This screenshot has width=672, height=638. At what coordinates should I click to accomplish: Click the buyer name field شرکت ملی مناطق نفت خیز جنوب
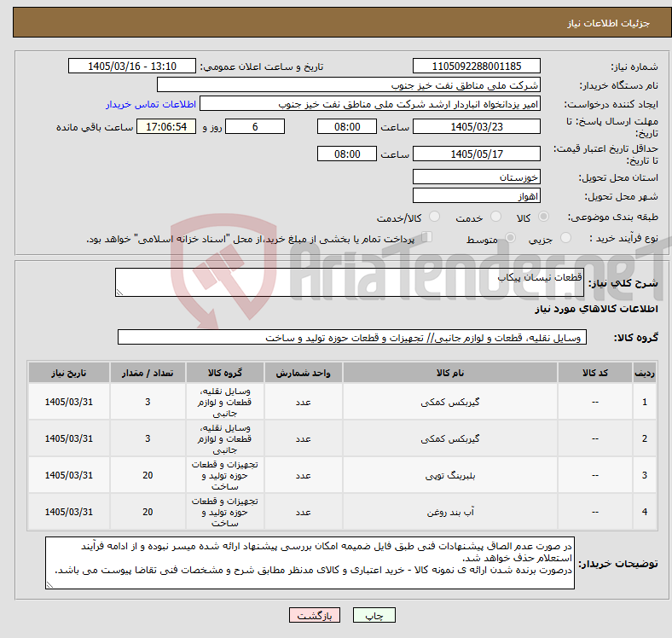coord(349,85)
